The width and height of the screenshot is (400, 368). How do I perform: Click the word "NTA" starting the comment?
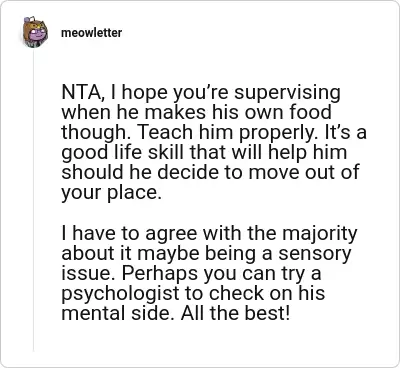pyautogui.click(x=80, y=93)
